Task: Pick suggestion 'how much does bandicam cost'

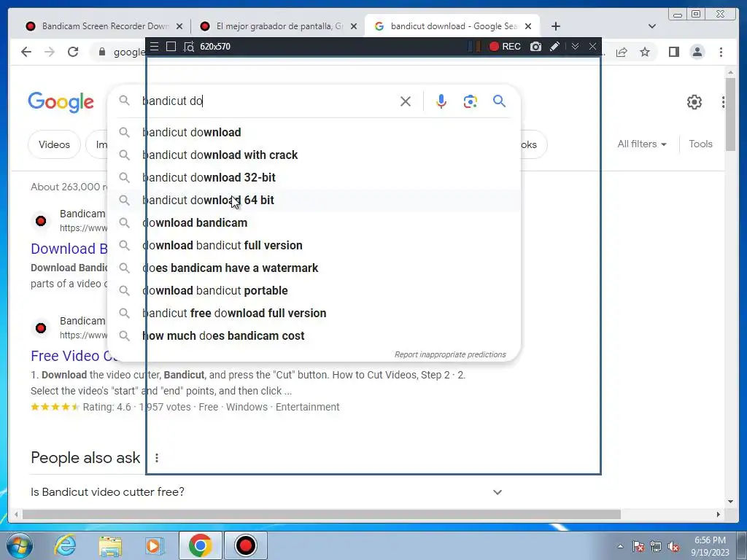Action: coord(314,335)
